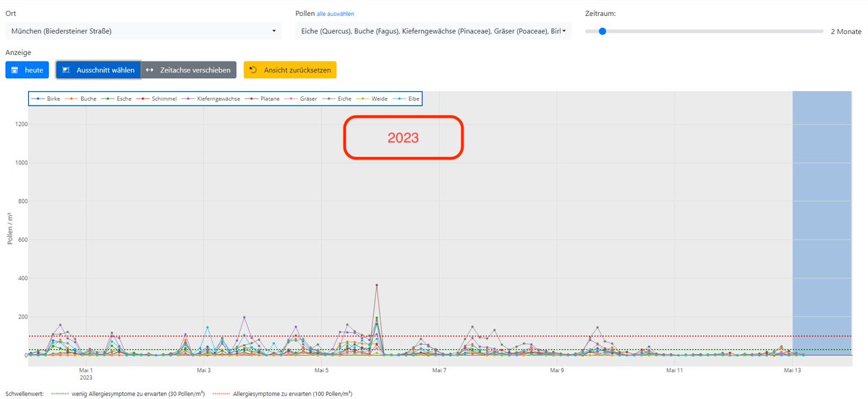Click the 'Mai 9' x-axis label
868x399 pixels.
[x=556, y=370]
